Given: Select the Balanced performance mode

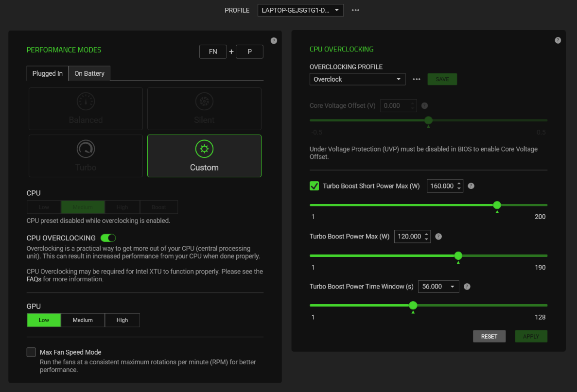Looking at the screenshot, I should pos(86,108).
